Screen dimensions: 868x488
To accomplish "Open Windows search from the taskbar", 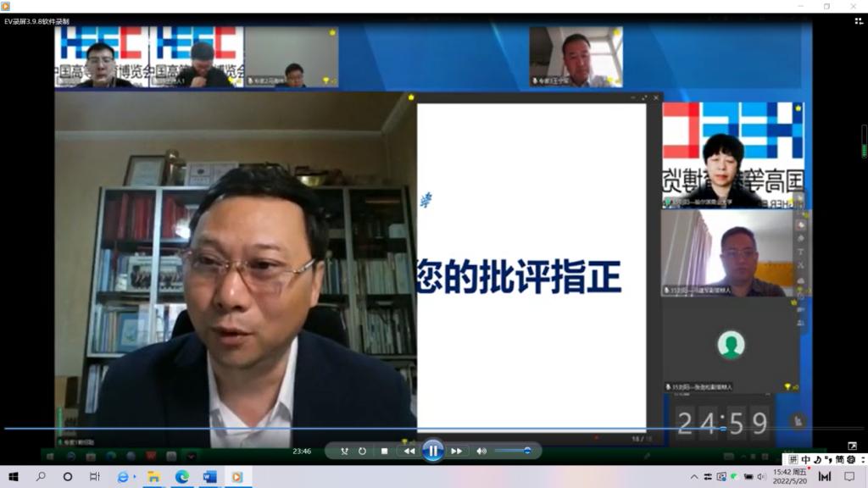I will coord(41,477).
